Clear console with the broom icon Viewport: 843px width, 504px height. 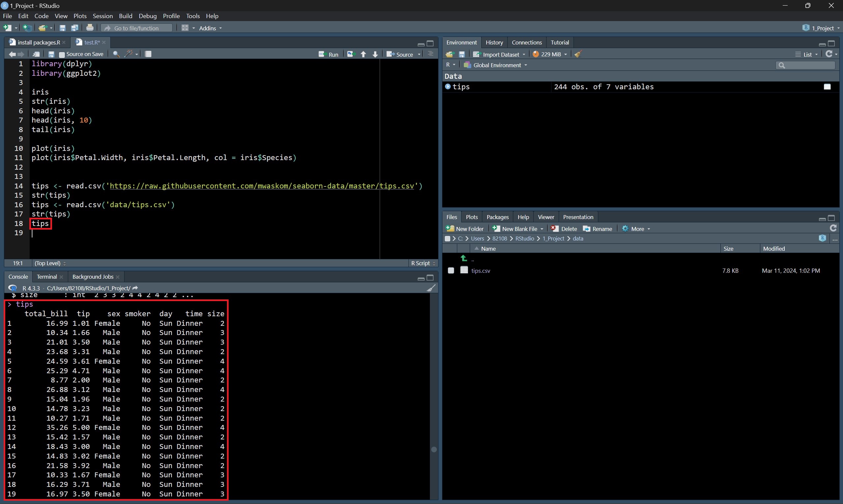coord(431,288)
